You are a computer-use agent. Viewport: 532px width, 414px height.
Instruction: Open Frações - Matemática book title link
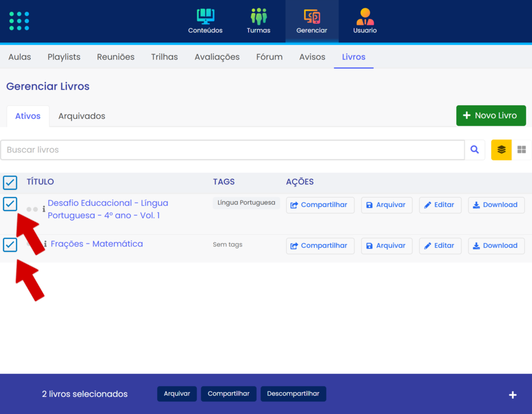97,244
